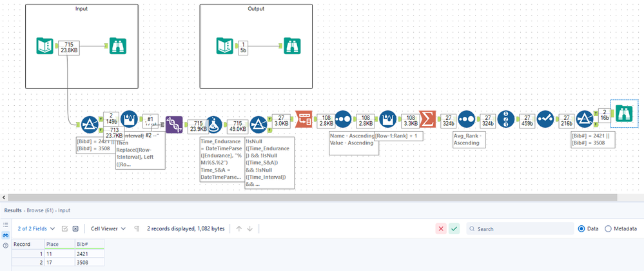Click the 2 16b output label near final Browse
644x271 pixels.
604,115
